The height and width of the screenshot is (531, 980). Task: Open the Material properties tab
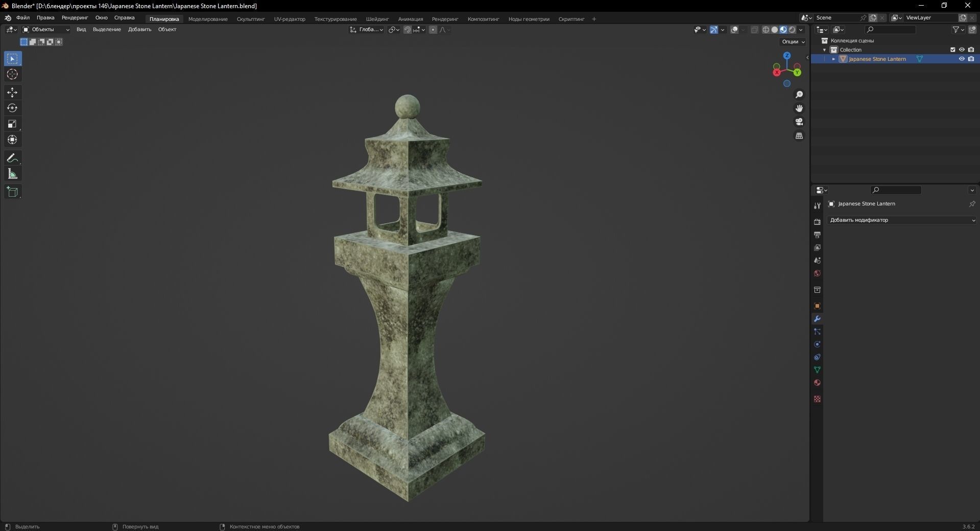tap(817, 383)
